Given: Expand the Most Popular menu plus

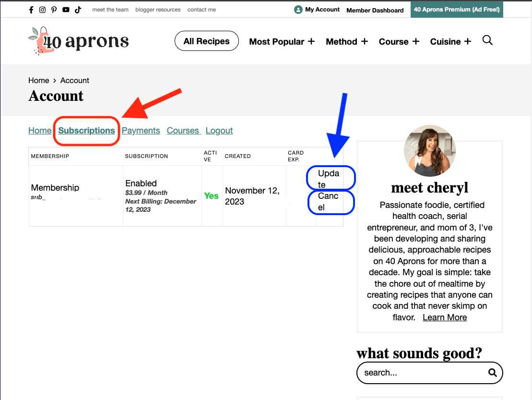Looking at the screenshot, I should pyautogui.click(x=311, y=41).
